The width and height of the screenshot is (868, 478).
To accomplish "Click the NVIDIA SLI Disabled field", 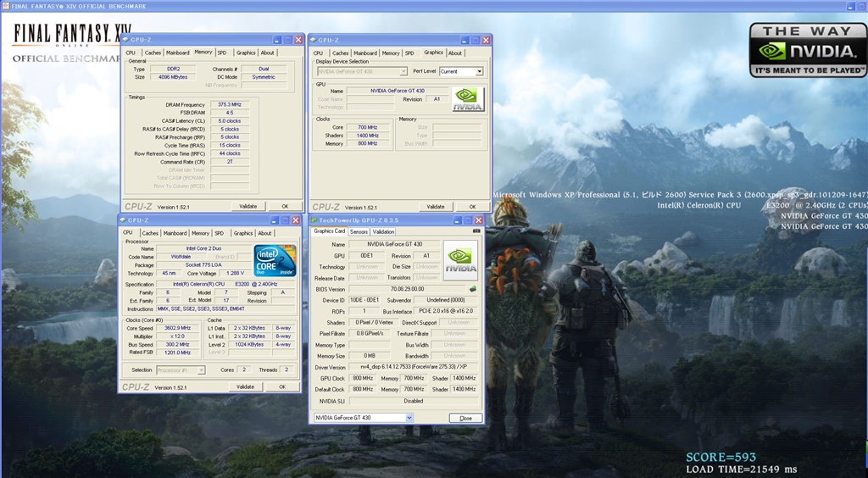I will coord(414,401).
